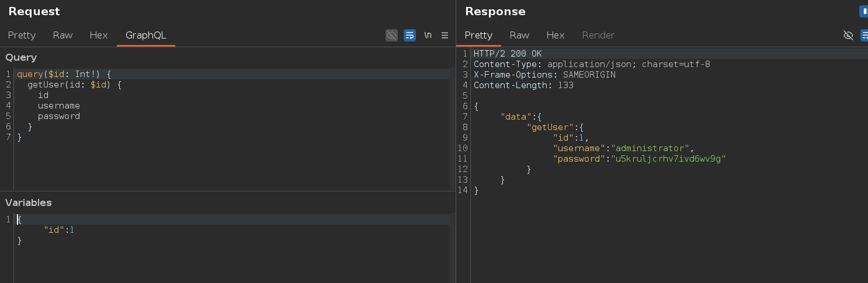The width and height of the screenshot is (868, 283).
Task: Click the Query section label
Action: click(x=21, y=57)
